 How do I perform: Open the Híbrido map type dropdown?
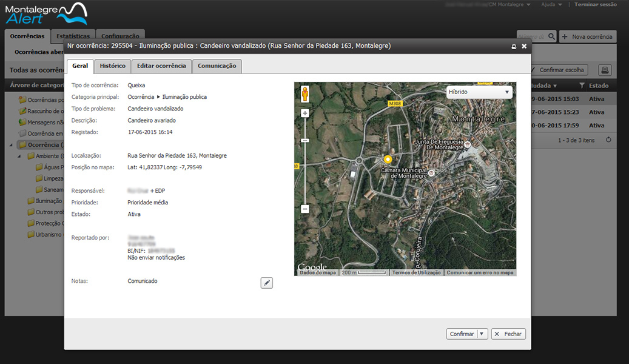479,92
